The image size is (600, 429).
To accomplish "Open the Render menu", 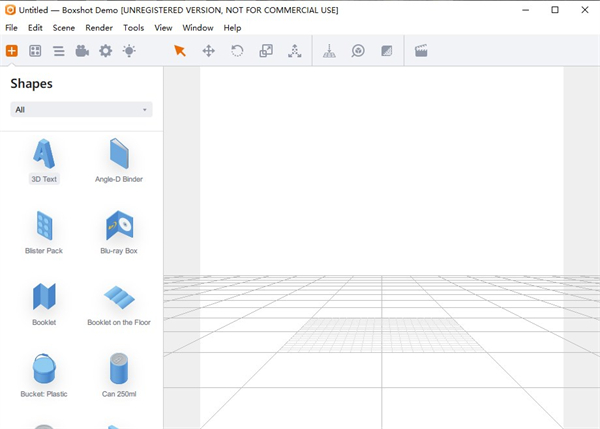I will click(x=99, y=28).
